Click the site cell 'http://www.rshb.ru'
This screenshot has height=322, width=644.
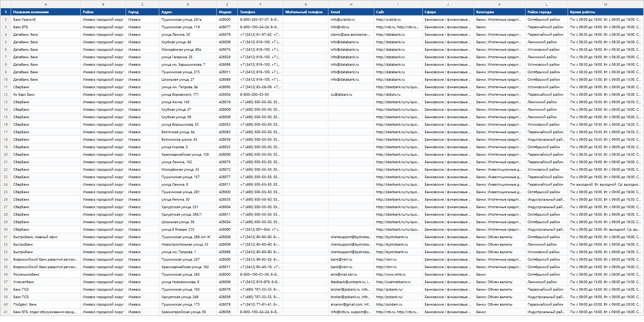pos(398,275)
